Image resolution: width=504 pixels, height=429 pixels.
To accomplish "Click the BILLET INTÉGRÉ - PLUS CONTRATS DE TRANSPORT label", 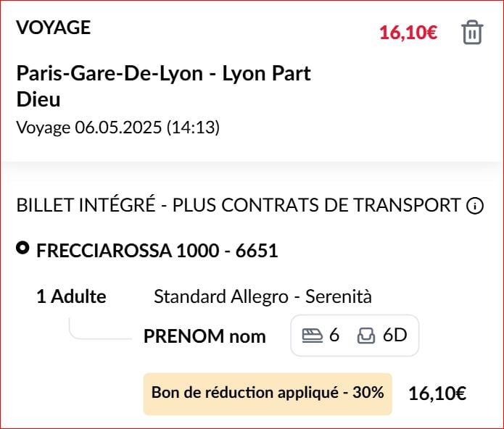I will (x=239, y=205).
